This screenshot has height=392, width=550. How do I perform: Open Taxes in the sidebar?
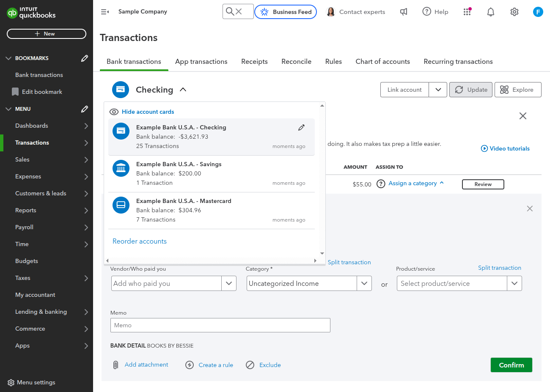click(23, 278)
